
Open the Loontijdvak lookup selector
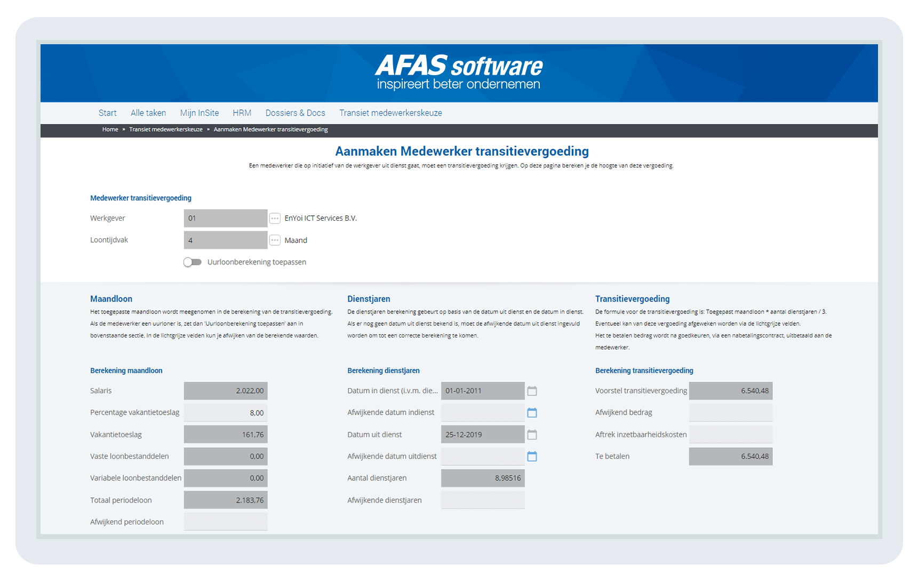click(275, 240)
